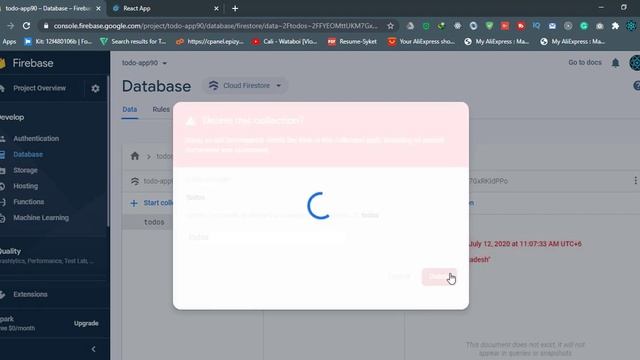Click the mail extension icon
The image size is (640, 360).
552,26
